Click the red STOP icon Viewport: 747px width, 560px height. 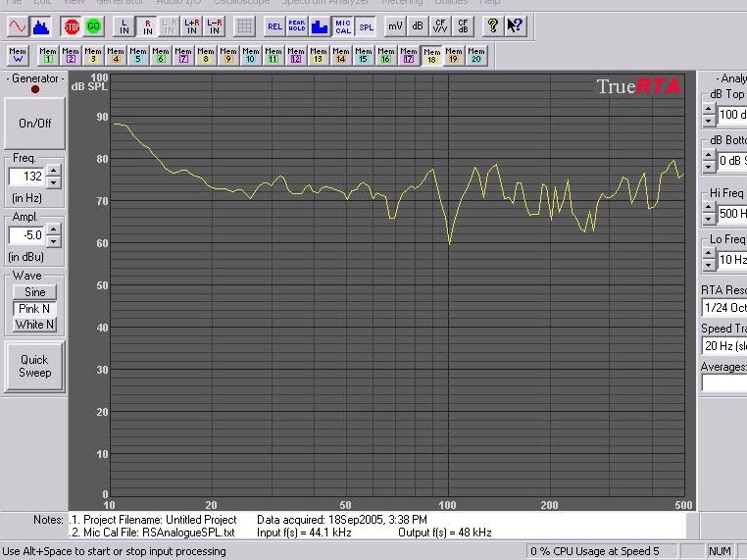coord(72,26)
